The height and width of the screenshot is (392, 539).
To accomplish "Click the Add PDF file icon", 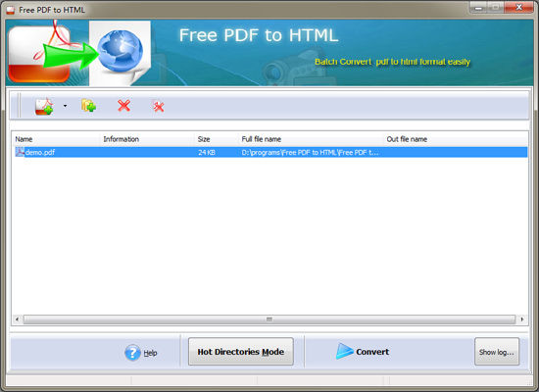I will (x=44, y=106).
